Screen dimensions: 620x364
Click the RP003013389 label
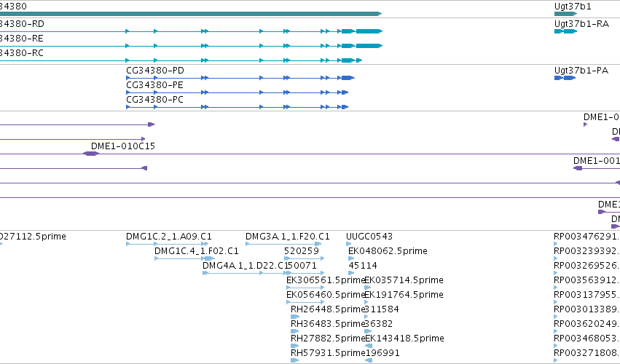(586, 309)
